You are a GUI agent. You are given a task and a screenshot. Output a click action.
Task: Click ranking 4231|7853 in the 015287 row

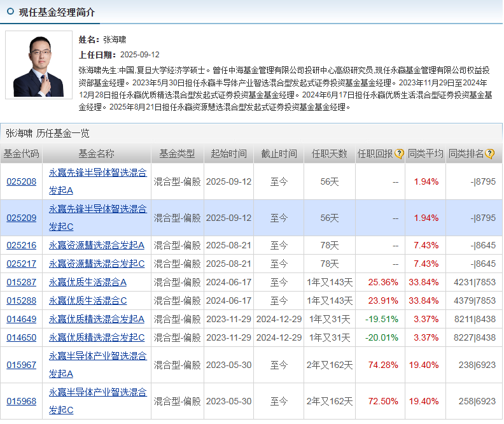point(475,282)
